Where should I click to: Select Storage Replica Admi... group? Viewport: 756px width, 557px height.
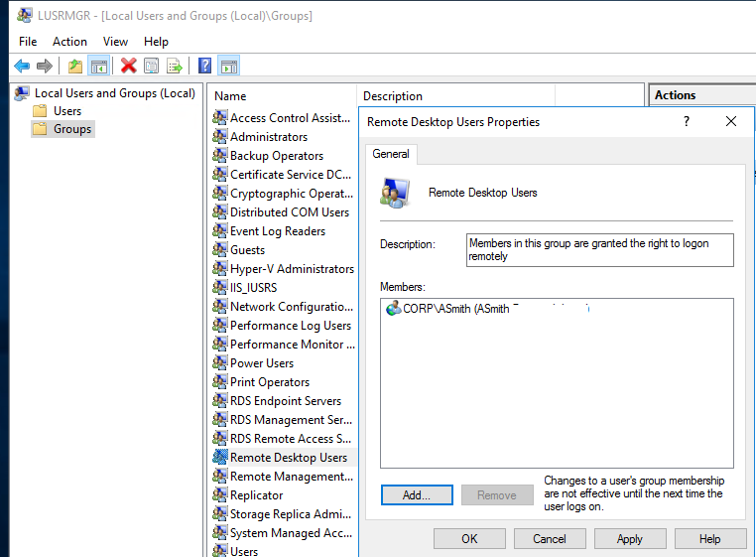(291, 514)
